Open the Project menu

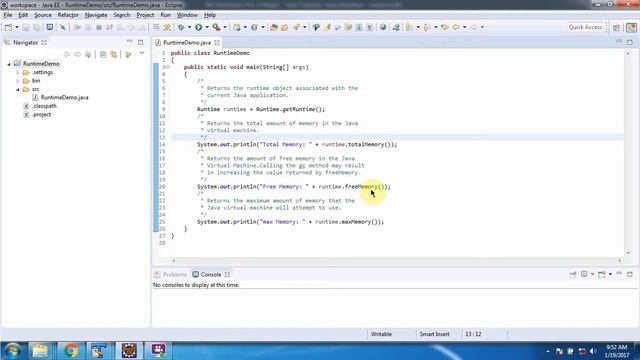145,15
